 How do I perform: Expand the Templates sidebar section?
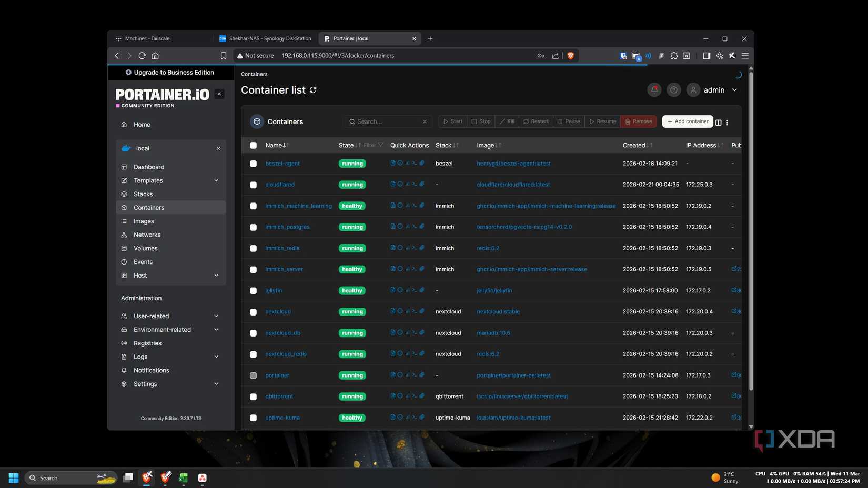(x=216, y=180)
